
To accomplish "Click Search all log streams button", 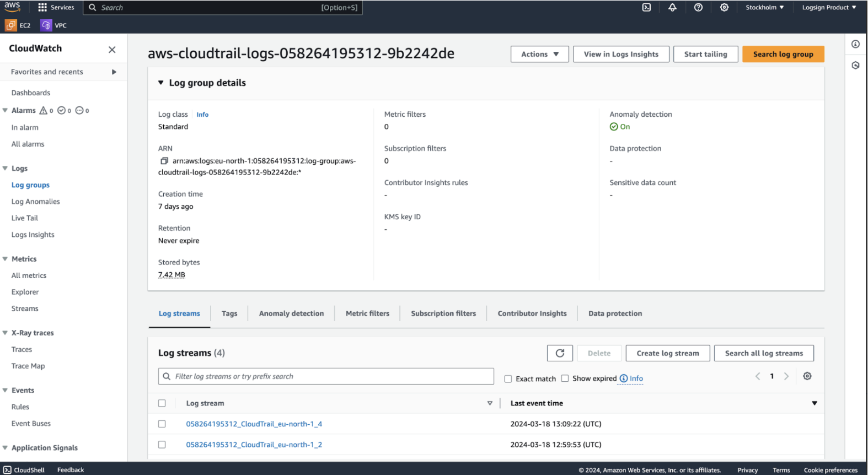I will click(764, 353).
